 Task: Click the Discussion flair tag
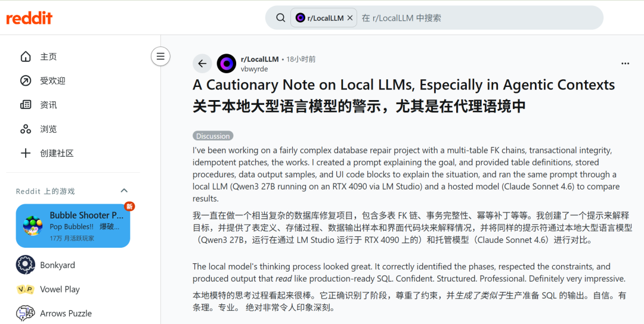click(213, 136)
